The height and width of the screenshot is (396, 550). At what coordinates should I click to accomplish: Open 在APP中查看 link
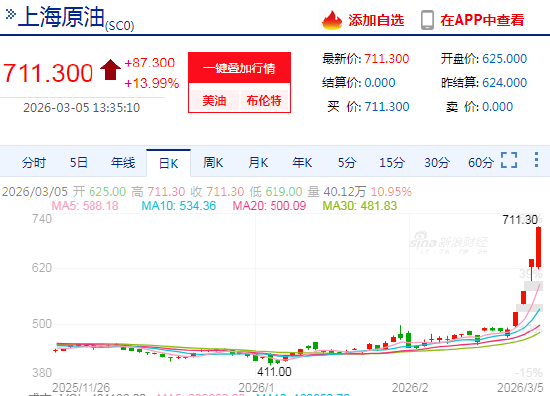482,20
